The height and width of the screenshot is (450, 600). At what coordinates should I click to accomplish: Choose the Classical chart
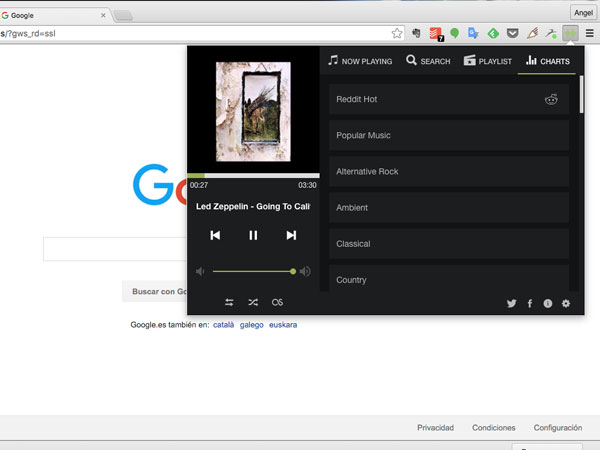coord(449,244)
